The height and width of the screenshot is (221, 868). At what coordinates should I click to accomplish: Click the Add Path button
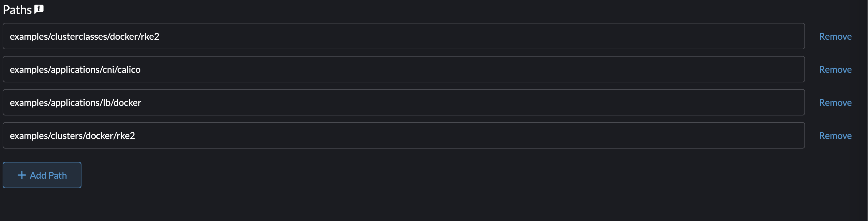tap(42, 175)
